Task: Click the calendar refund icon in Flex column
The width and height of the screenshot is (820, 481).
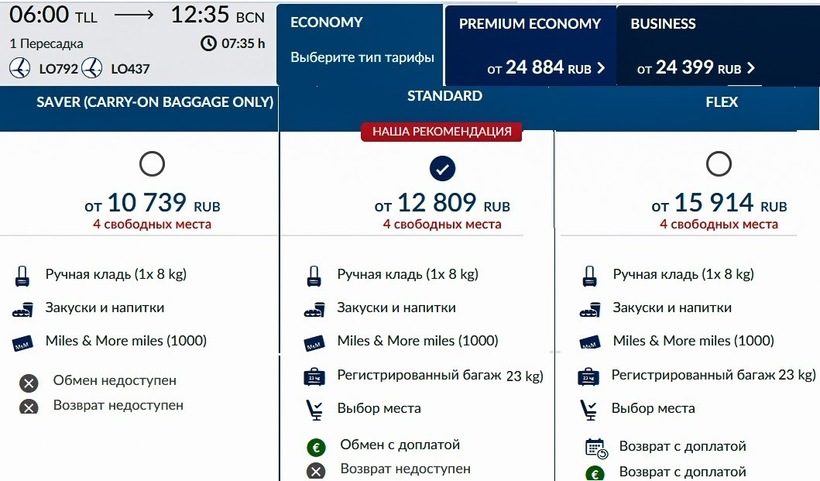Action: pos(594,447)
